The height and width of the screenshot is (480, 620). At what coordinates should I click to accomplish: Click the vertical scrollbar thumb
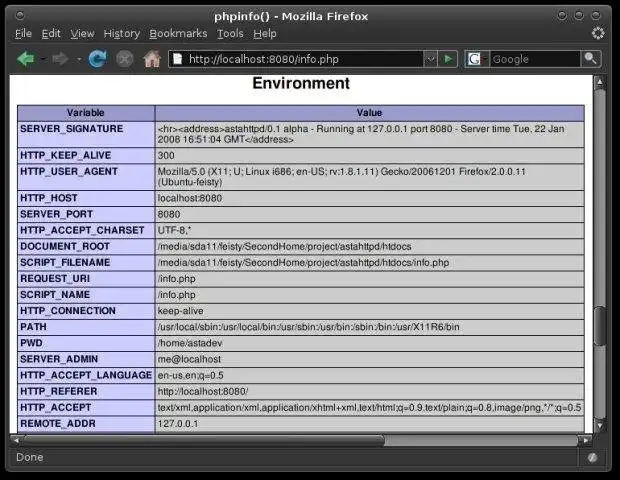(x=600, y=326)
